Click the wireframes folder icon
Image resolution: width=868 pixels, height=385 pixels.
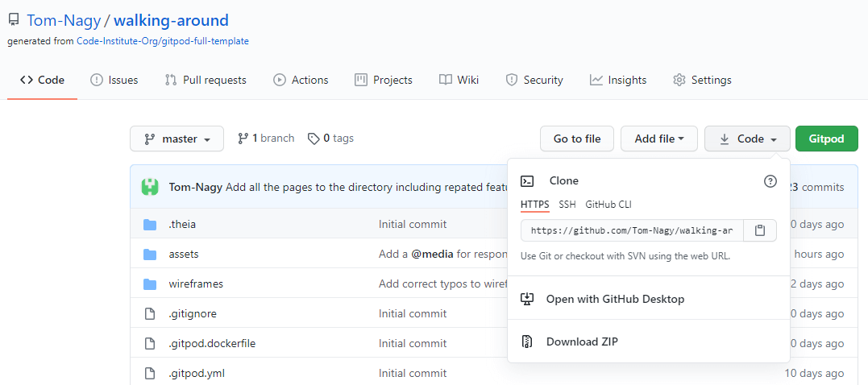[150, 284]
